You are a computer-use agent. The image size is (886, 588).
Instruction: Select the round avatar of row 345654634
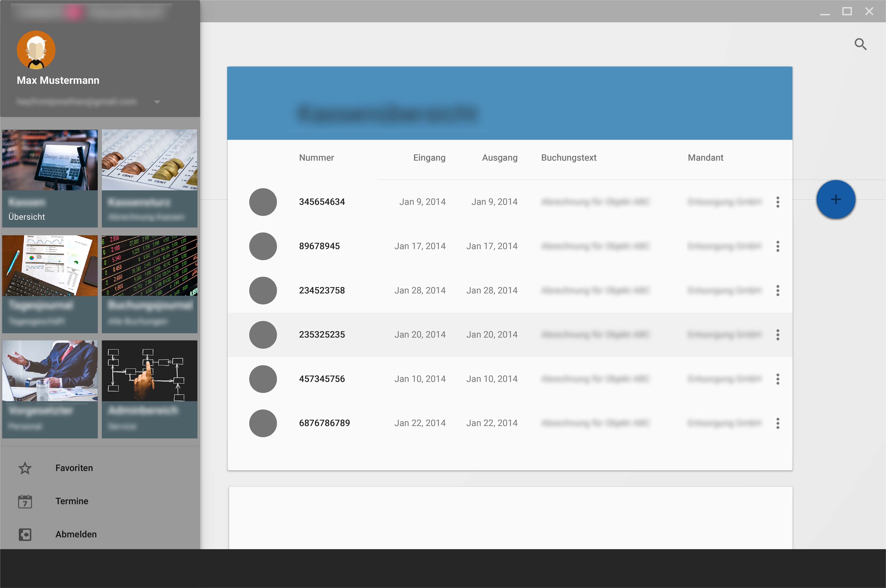263,202
